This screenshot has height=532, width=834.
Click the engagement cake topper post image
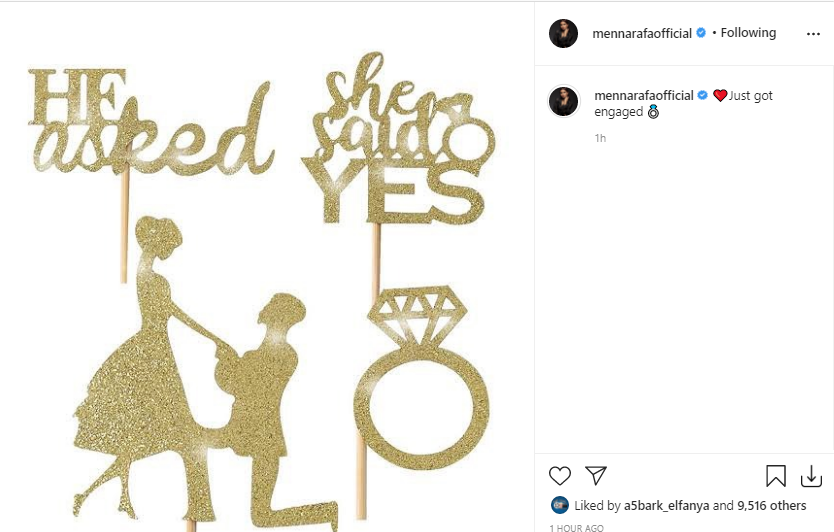tap(266, 290)
